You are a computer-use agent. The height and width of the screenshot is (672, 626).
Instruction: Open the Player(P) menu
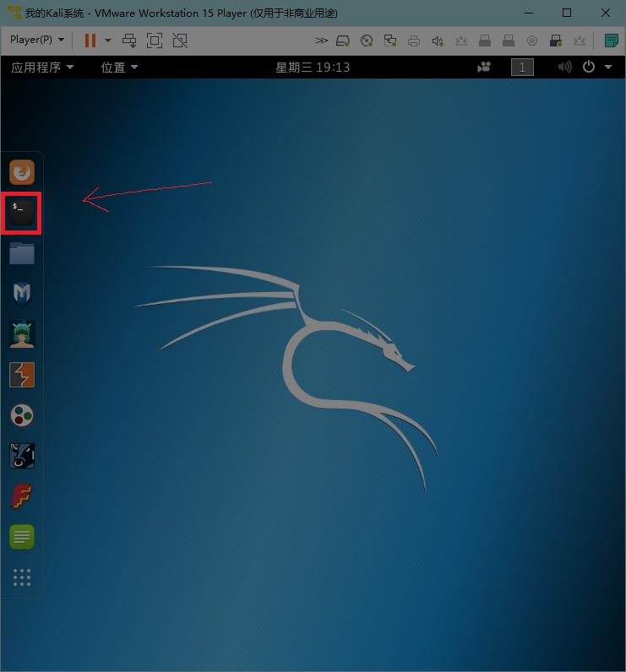point(37,40)
